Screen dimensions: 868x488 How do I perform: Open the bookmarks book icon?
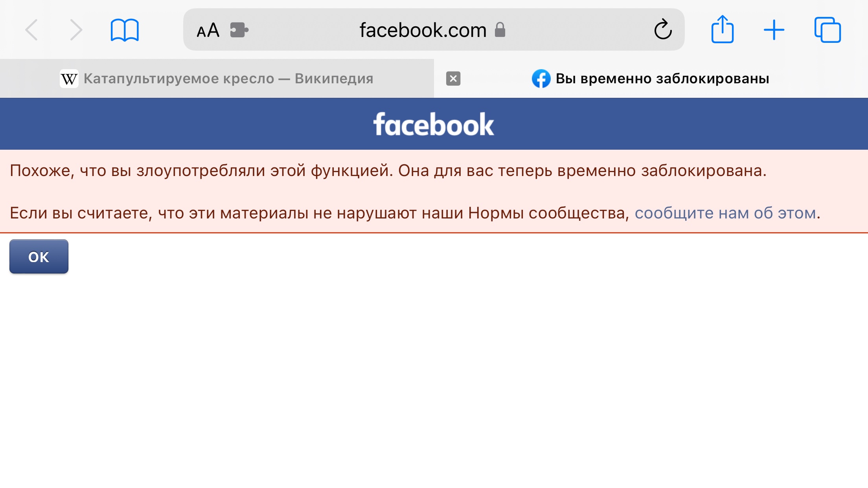(125, 30)
